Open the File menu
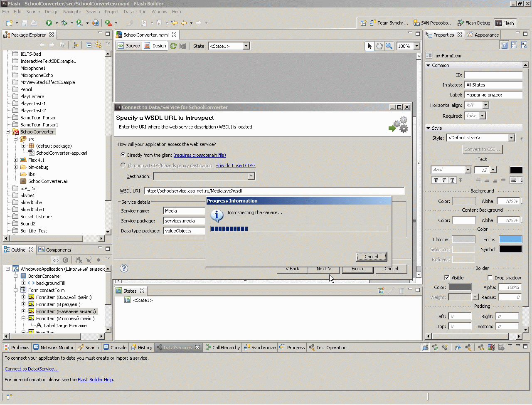This screenshot has height=405, width=532. tap(5, 12)
